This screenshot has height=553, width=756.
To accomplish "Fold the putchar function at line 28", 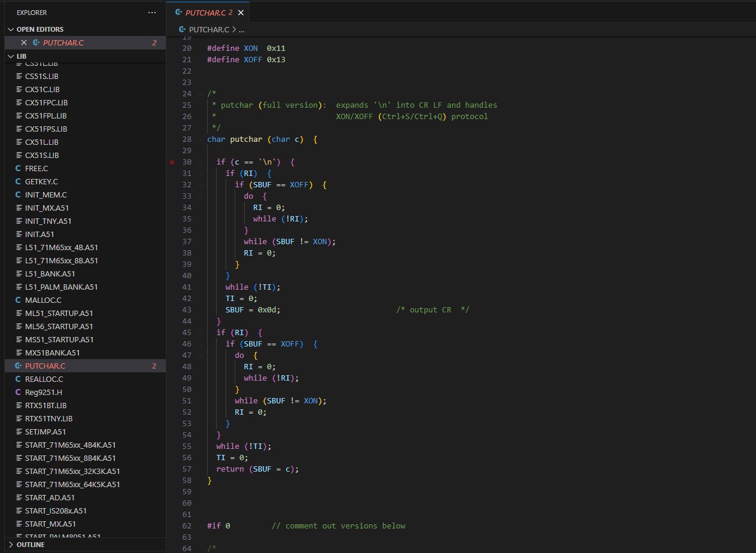I will click(x=201, y=139).
